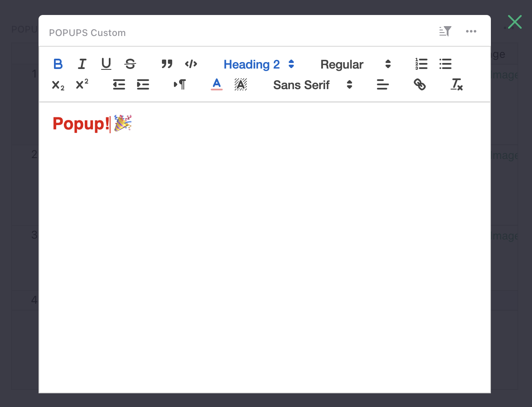Underline the selected text
Image resolution: width=532 pixels, height=407 pixels.
coord(106,64)
